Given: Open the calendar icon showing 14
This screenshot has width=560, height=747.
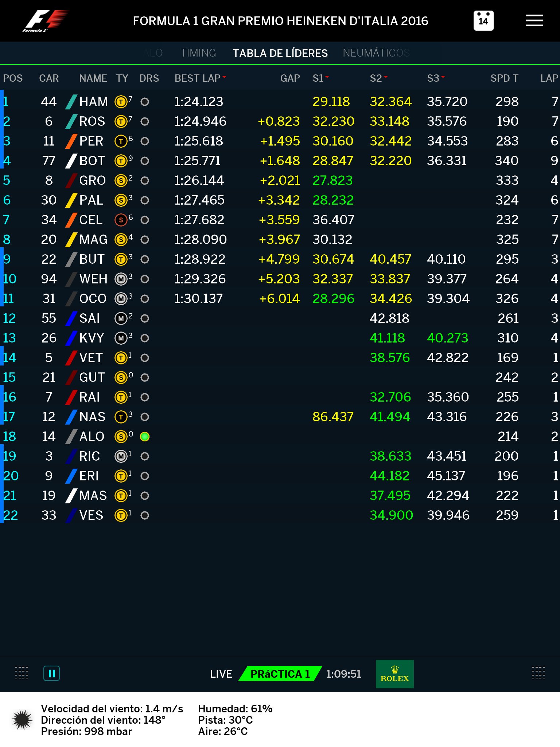Looking at the screenshot, I should 483,21.
